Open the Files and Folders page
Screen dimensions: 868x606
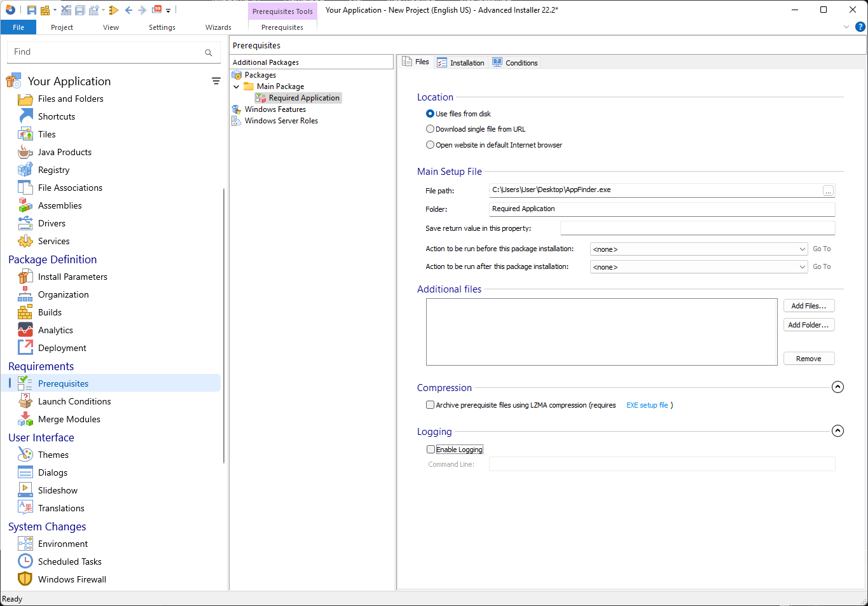click(71, 99)
